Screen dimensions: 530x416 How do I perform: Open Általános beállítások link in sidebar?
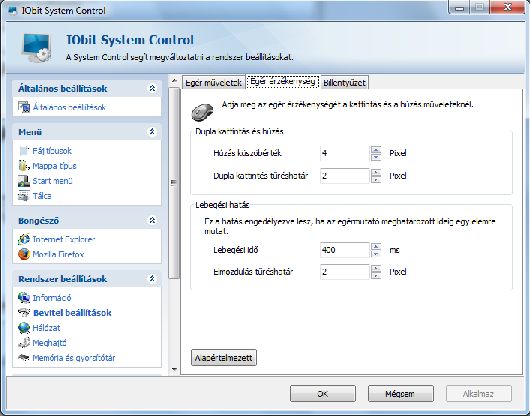coord(69,107)
